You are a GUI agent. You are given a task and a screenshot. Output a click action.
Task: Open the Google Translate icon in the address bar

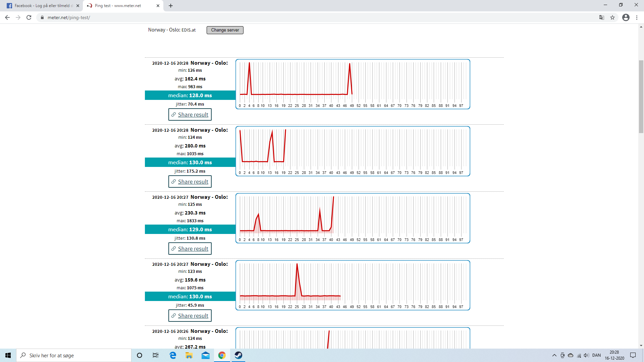601,17
